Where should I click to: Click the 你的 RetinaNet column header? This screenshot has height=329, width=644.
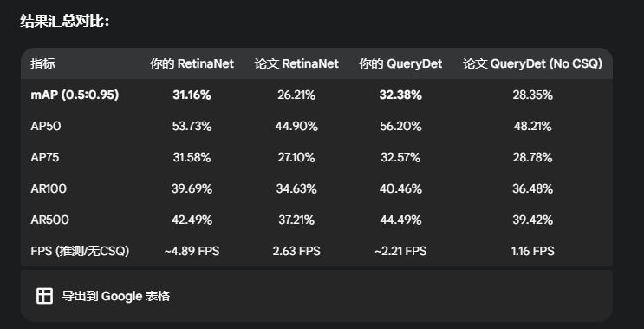(x=192, y=63)
